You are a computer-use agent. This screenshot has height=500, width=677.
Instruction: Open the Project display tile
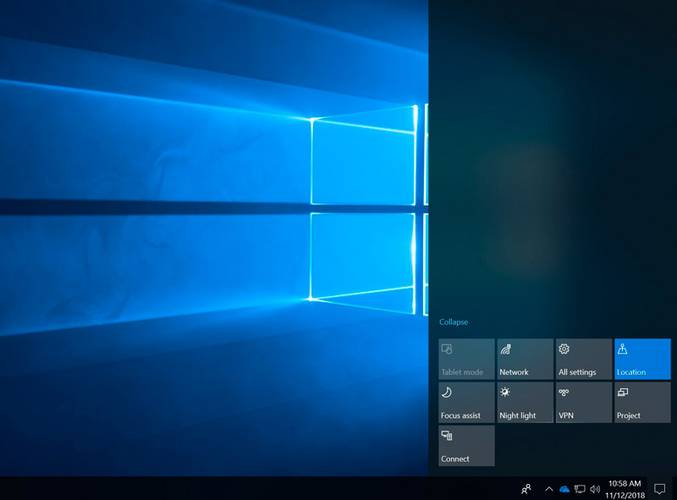click(642, 402)
